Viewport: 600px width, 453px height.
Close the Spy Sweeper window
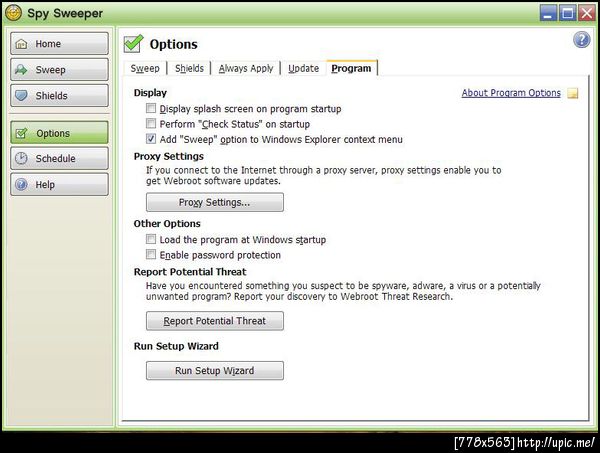(586, 13)
